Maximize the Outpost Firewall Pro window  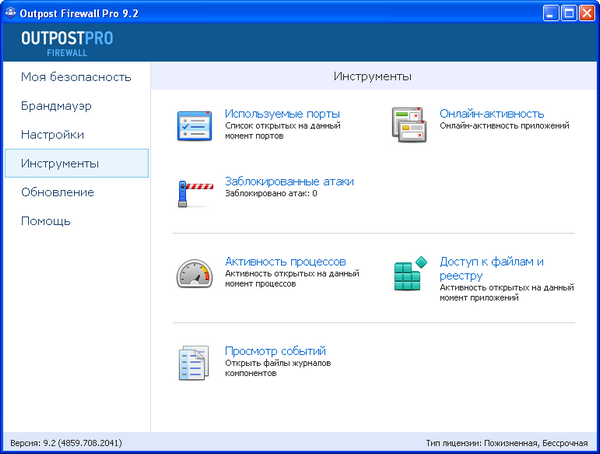[568, 12]
